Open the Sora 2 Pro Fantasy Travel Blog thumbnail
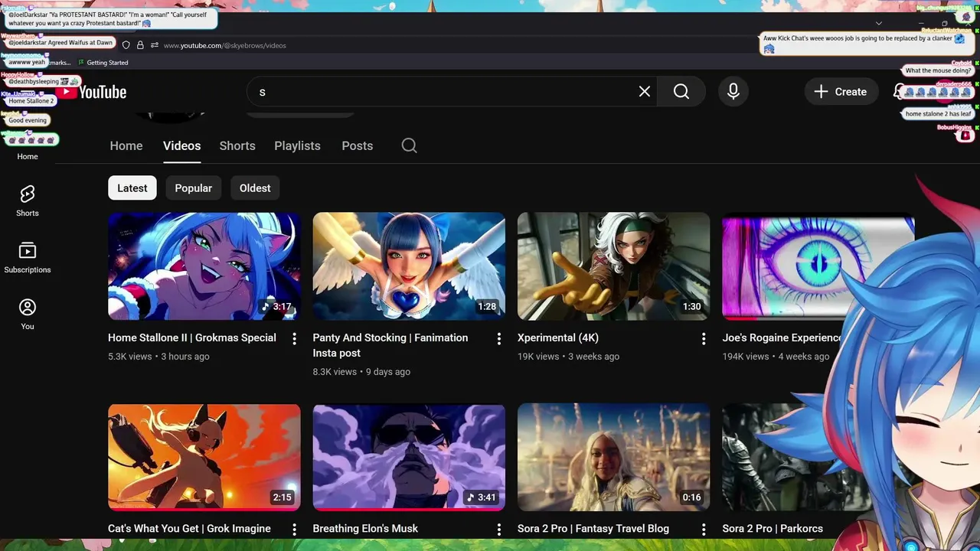980x551 pixels. [x=614, y=457]
